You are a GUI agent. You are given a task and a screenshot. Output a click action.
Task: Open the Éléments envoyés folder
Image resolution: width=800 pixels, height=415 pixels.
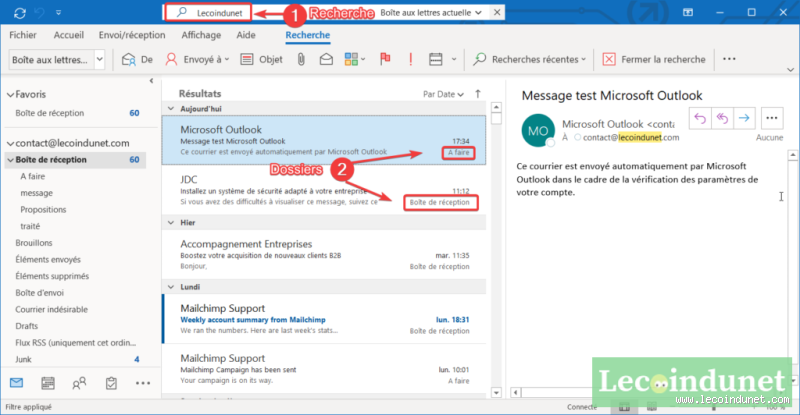tap(48, 259)
